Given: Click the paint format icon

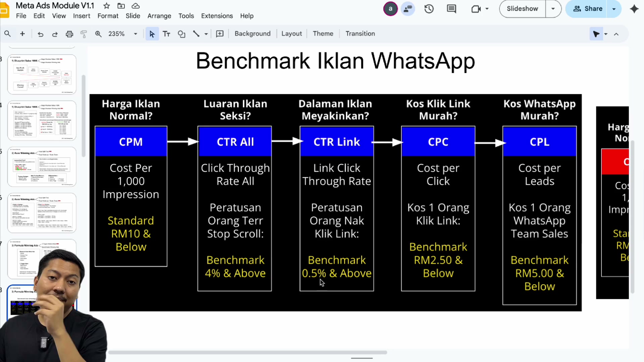Looking at the screenshot, I should [84, 34].
